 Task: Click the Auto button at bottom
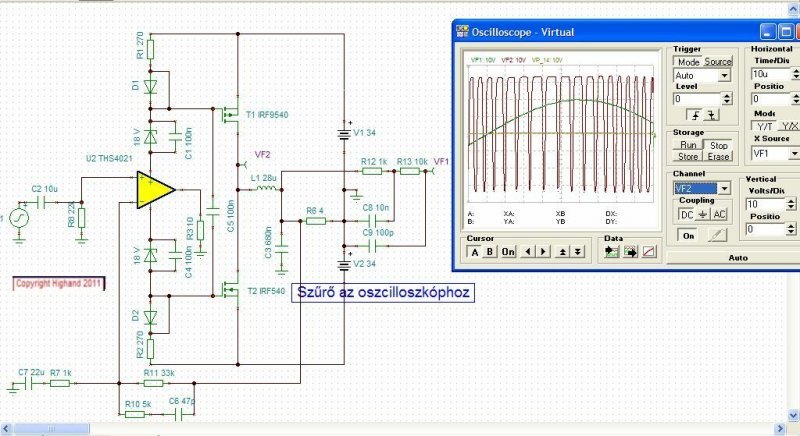[738, 258]
